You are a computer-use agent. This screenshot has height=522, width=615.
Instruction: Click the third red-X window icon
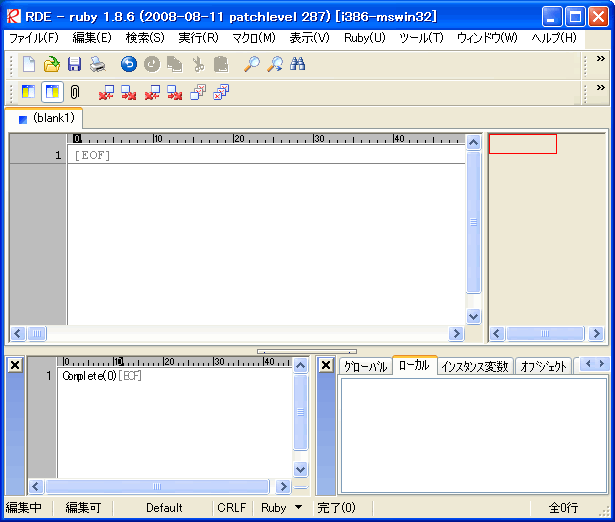point(152,93)
